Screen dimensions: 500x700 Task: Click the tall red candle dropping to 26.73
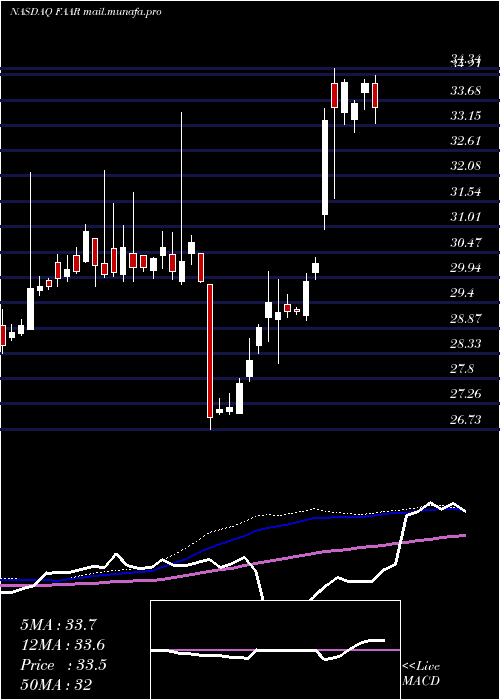click(x=210, y=351)
